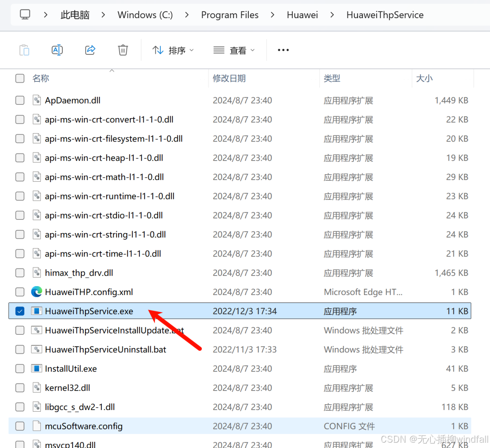The width and height of the screenshot is (490, 448).
Task: Click the kernel32.dll file icon
Action: (x=37, y=388)
